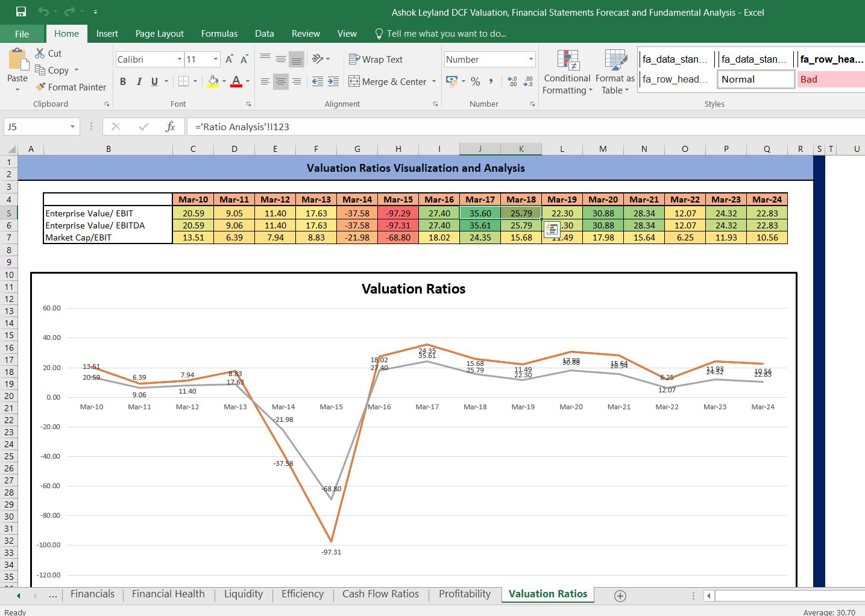Click the Undo arrow icon
Image resolution: width=865 pixels, height=616 pixels.
(x=43, y=11)
